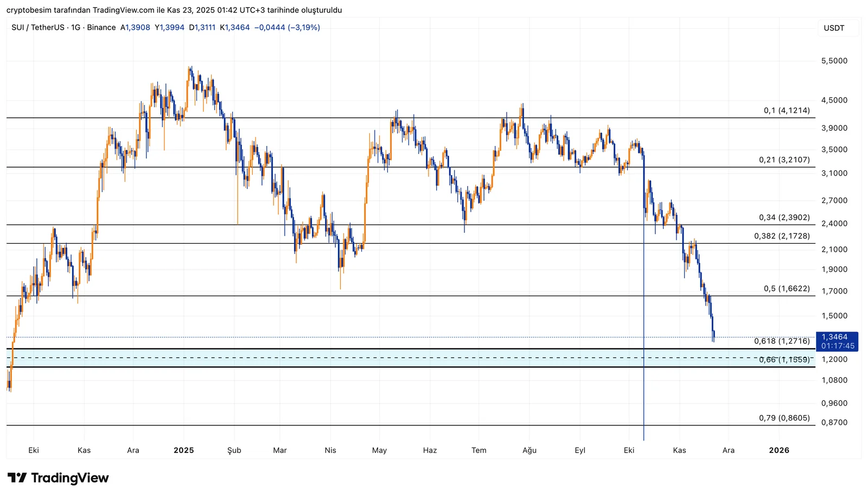
Task: Select the −0,0444 (−3,19%) change value
Action: click(287, 28)
